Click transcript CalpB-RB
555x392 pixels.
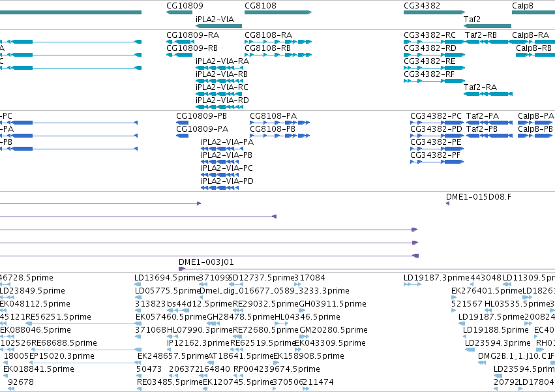tap(533, 48)
